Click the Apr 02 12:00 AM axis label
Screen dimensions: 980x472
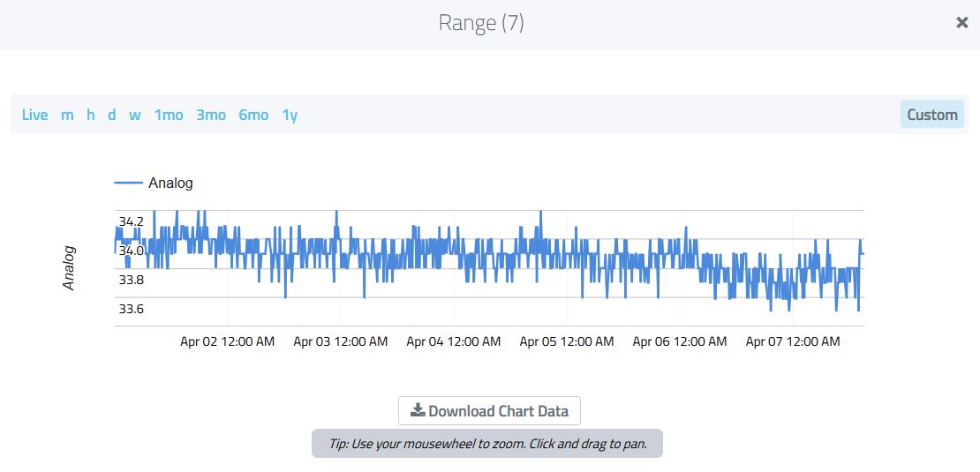(228, 341)
